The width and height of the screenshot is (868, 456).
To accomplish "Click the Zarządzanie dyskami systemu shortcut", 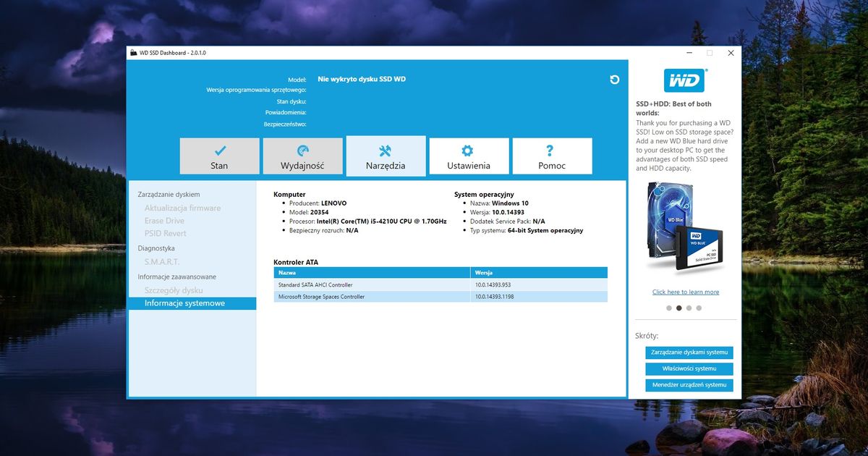I will point(689,352).
